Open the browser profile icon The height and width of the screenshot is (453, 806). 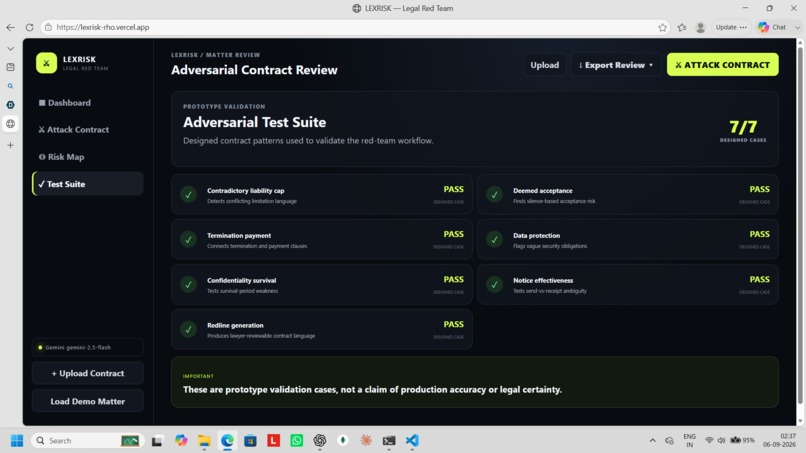point(700,27)
